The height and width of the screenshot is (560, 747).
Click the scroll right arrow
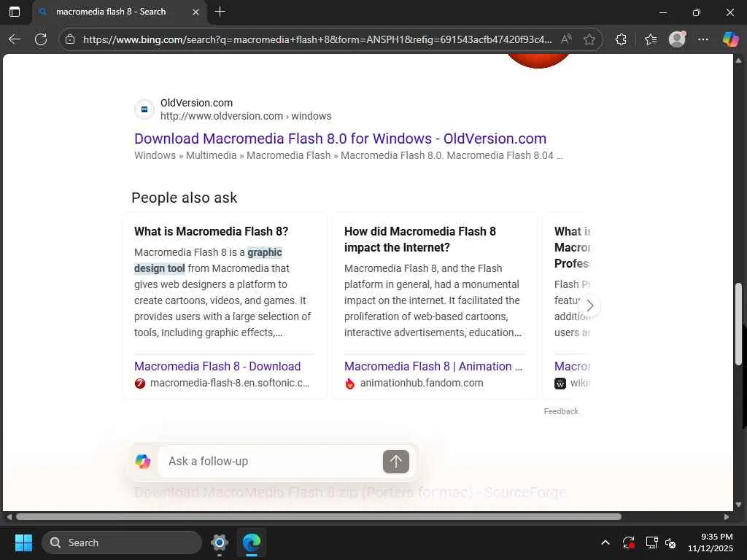(726, 517)
